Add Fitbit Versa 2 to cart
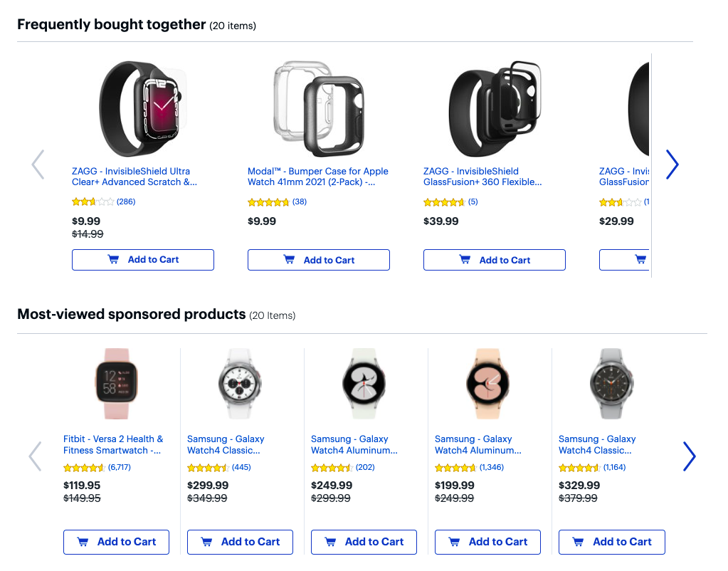This screenshot has height=571, width=728. tap(116, 542)
